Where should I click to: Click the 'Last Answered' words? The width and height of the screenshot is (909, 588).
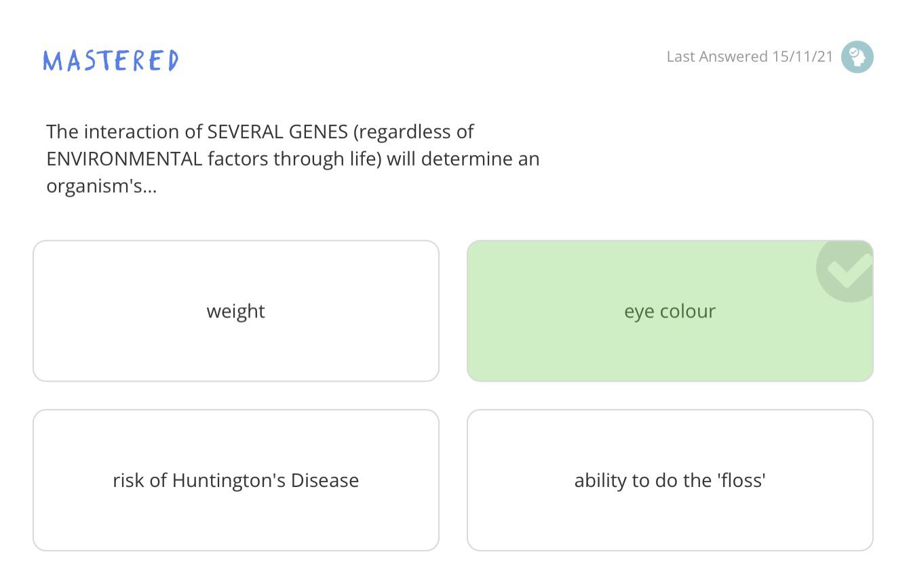(716, 56)
